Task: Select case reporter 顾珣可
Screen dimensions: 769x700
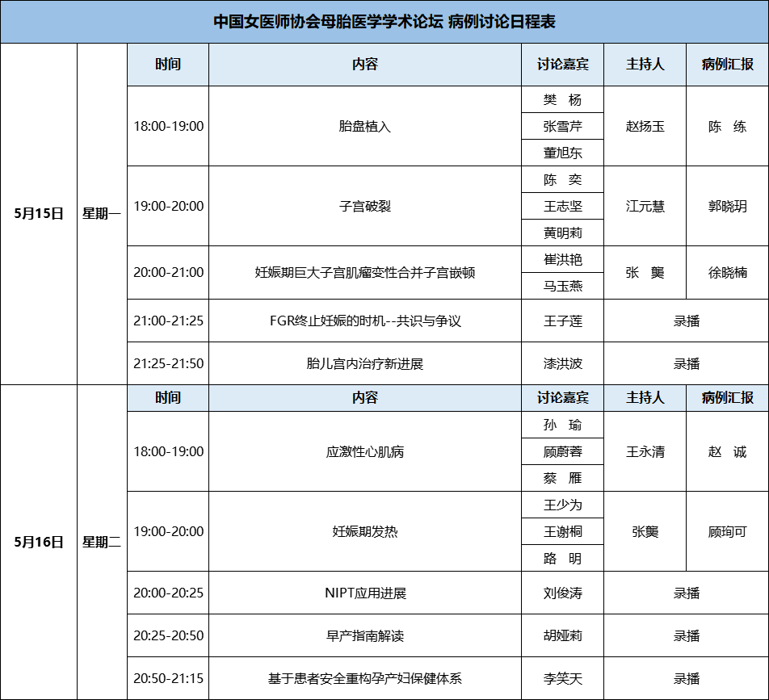Action: 727,531
